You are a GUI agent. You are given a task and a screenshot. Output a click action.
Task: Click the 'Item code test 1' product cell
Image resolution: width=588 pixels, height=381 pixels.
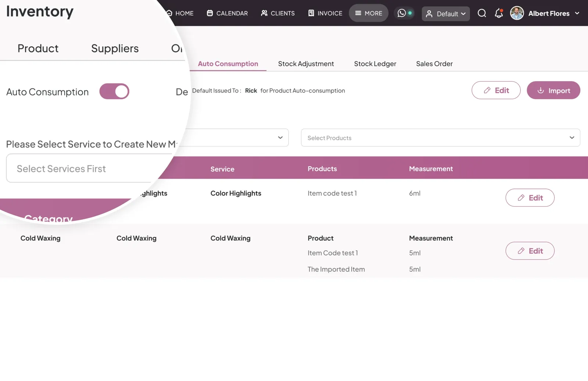tap(332, 193)
